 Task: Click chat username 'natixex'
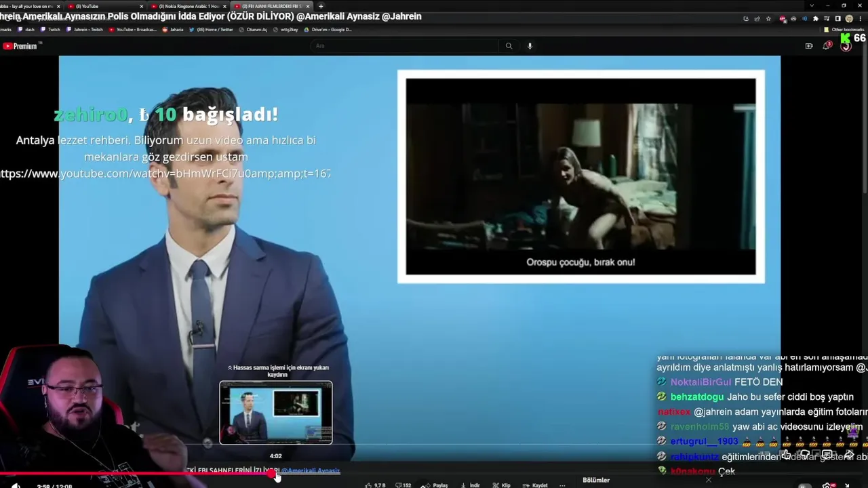pyautogui.click(x=674, y=412)
